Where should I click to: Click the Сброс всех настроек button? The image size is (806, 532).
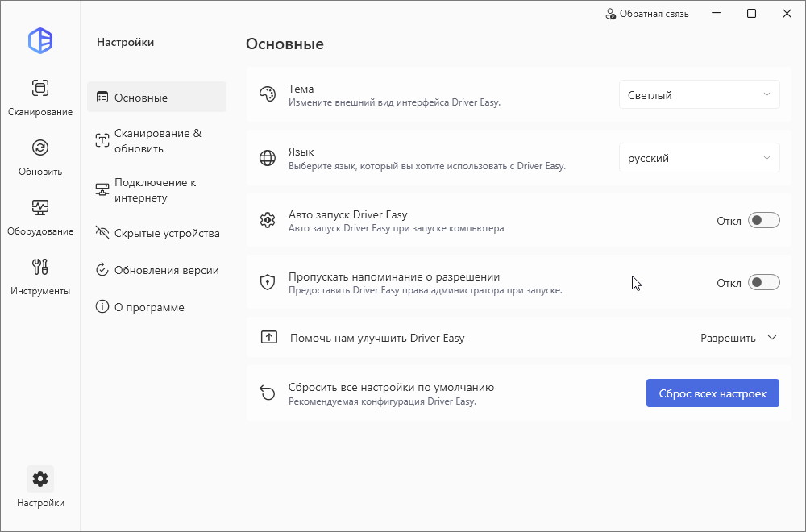(x=713, y=393)
